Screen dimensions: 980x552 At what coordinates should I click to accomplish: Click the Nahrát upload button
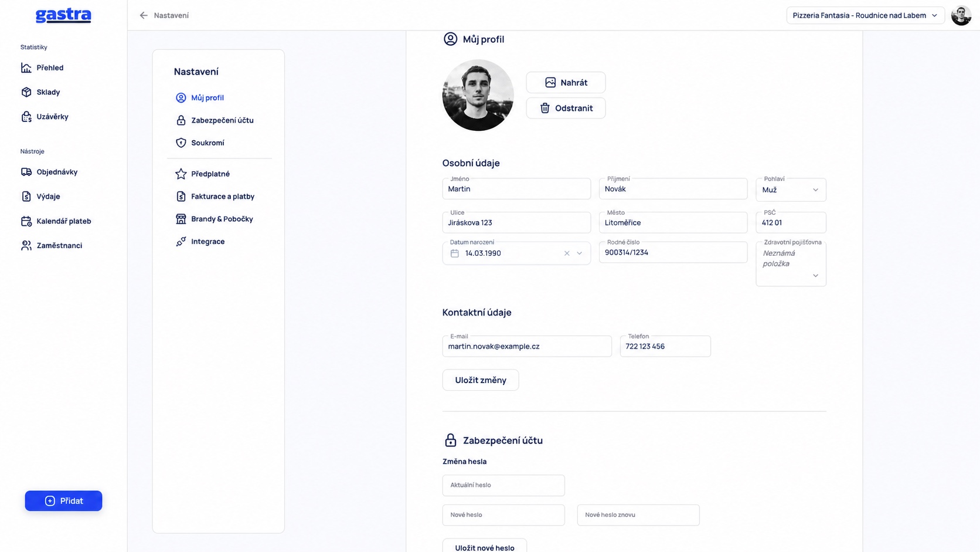[x=566, y=83]
